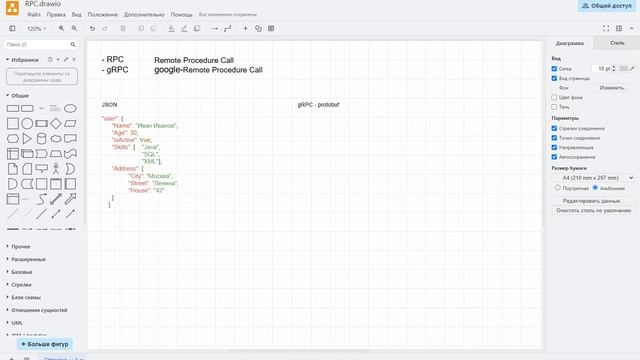Select the parallelogram shape

(70, 123)
